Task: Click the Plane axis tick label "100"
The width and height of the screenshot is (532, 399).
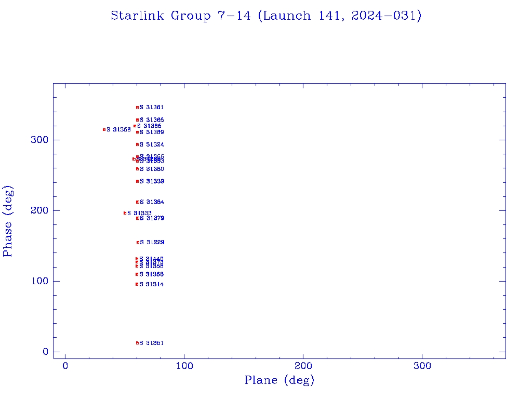Action: pos(184,366)
